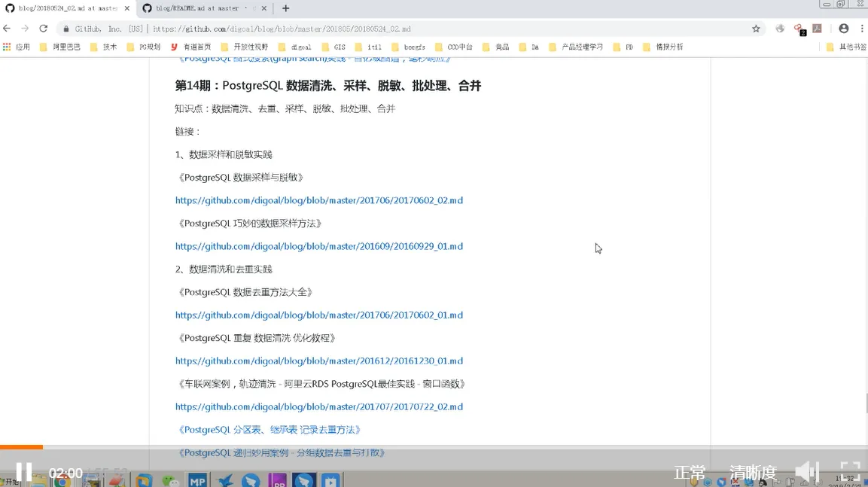This screenshot has width=868, height=487.
Task: Open link 201707/20170722_02.md
Action: pos(319,406)
